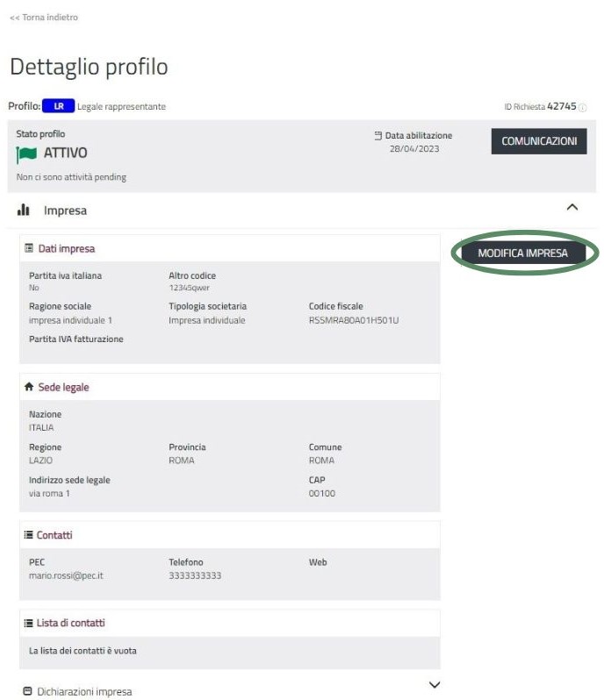Click the info icon beside ID Richiesta
The image size is (604, 700).
pyautogui.click(x=583, y=107)
